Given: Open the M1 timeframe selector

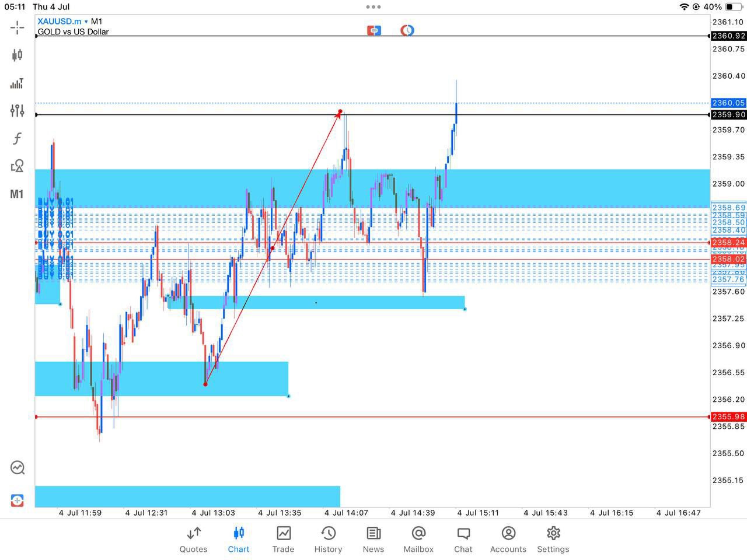Looking at the screenshot, I should tap(17, 194).
